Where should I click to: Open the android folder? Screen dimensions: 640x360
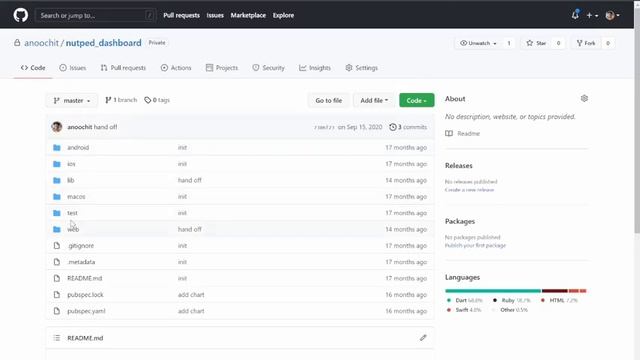coord(78,147)
